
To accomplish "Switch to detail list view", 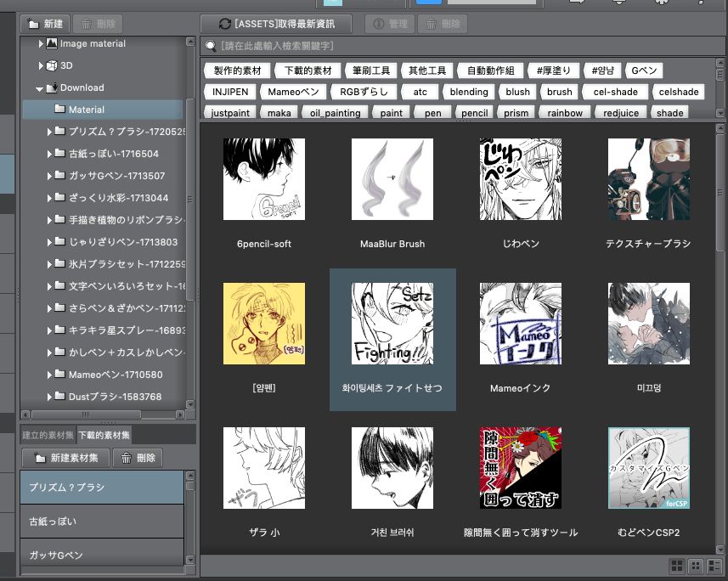I will click(x=713, y=565).
